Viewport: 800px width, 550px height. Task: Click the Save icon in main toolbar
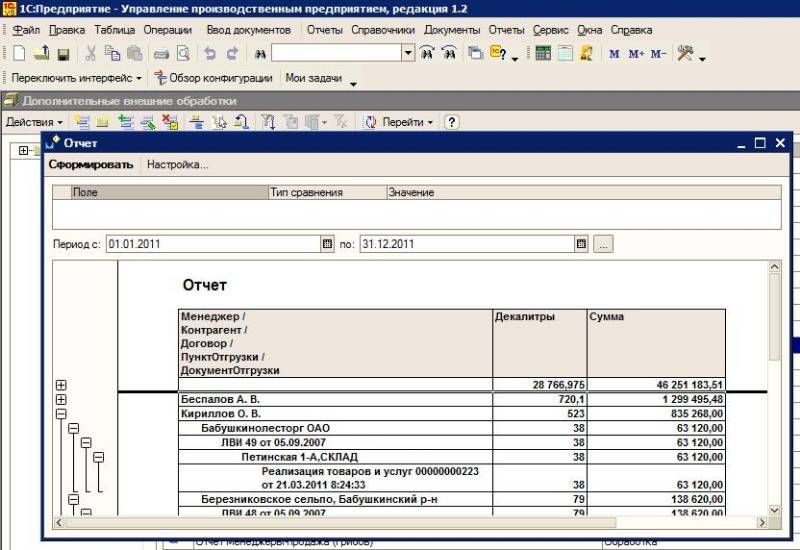pos(63,54)
